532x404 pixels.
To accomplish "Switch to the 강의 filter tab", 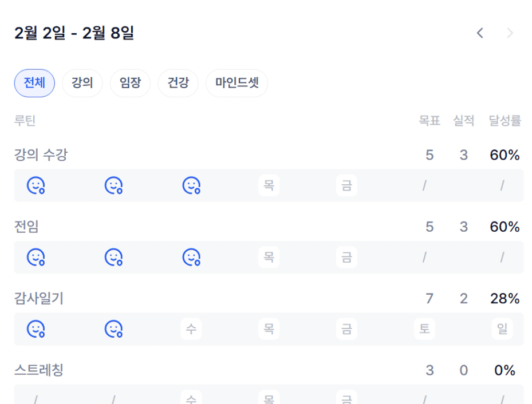I will (x=82, y=83).
